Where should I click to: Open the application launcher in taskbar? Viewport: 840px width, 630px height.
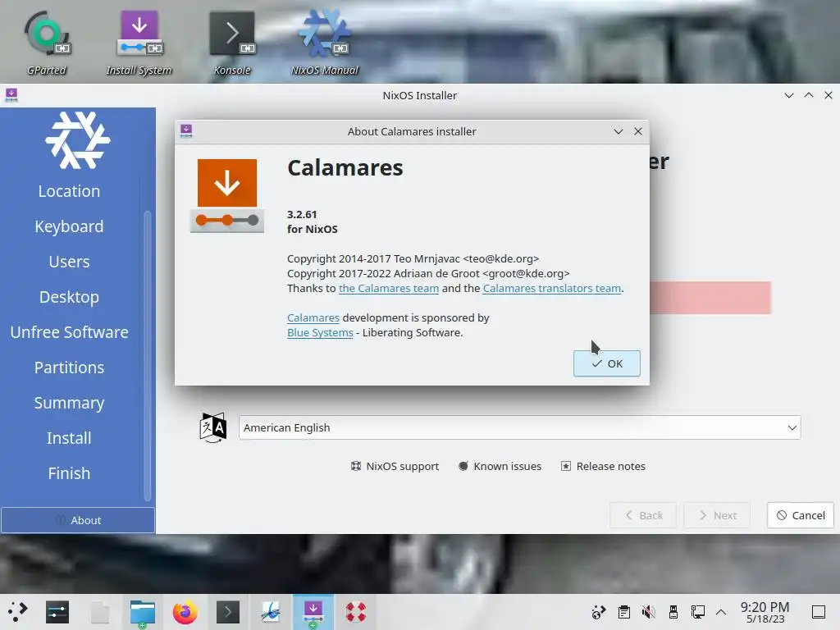(17, 612)
